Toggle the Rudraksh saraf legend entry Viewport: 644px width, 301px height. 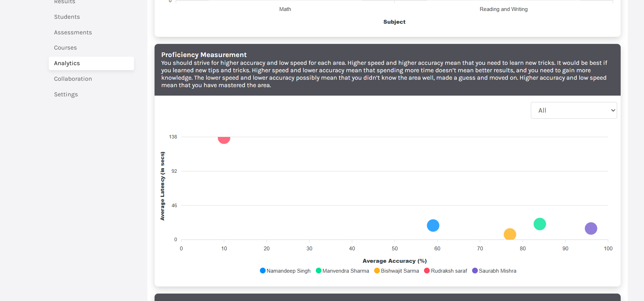(446, 271)
